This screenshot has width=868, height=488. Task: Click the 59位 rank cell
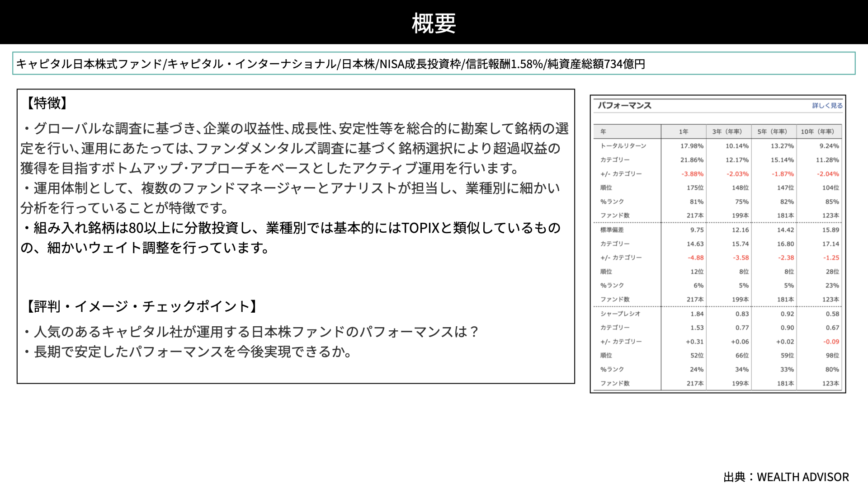788,356
